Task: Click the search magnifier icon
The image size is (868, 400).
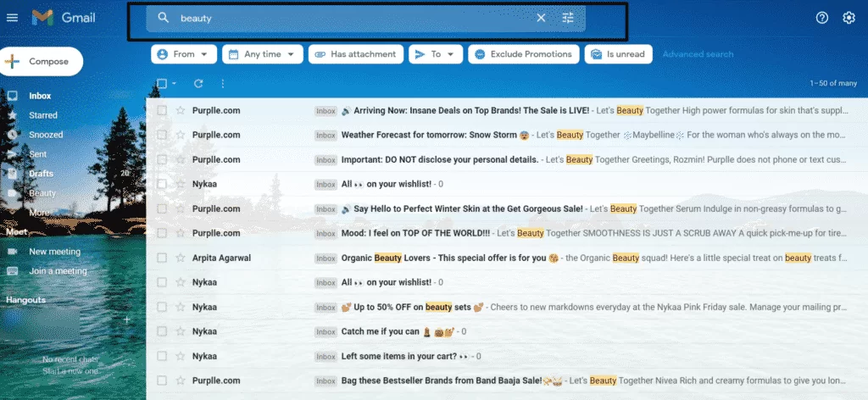Action: coord(163,18)
